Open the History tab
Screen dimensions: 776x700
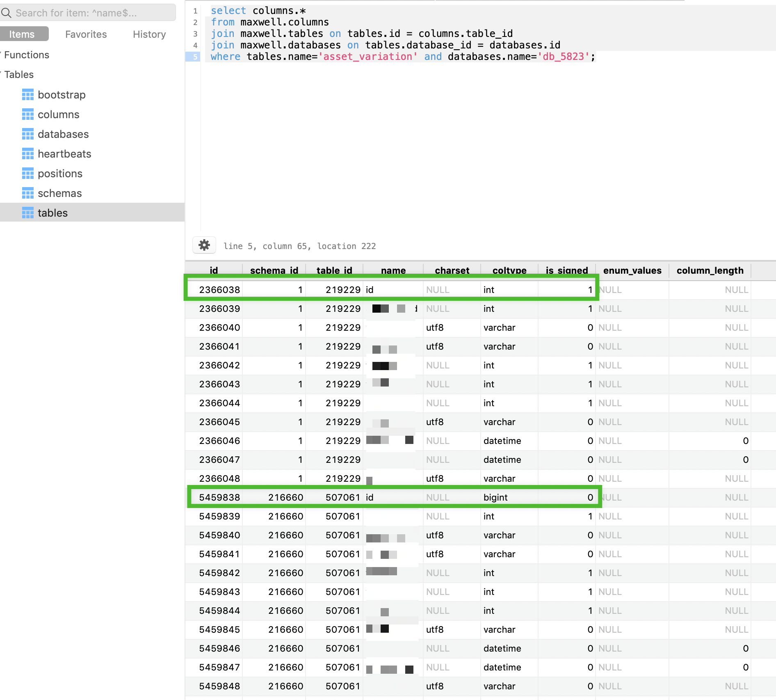tap(148, 34)
